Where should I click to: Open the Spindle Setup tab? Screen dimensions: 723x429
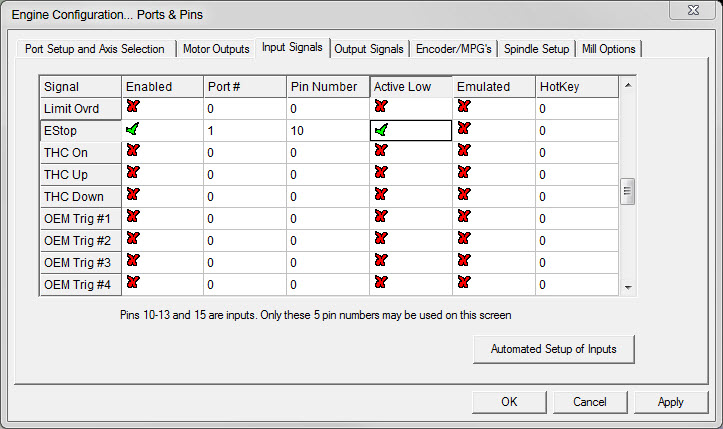coord(536,49)
